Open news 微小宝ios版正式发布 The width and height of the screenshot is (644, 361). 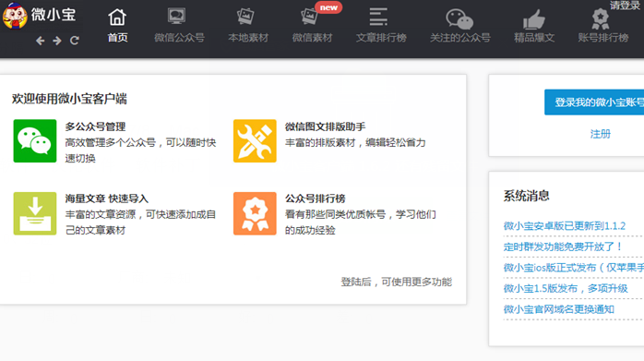[x=574, y=268]
